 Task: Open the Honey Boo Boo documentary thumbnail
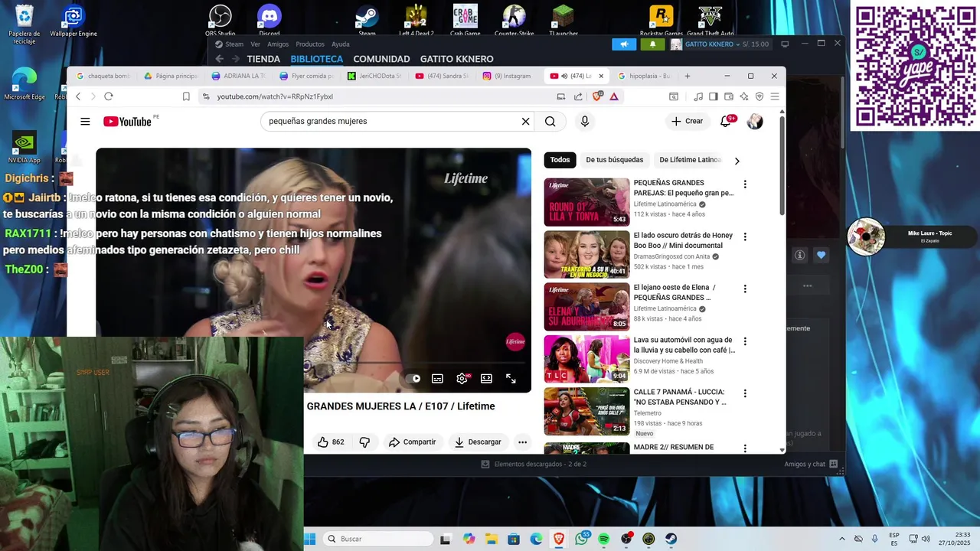click(586, 254)
